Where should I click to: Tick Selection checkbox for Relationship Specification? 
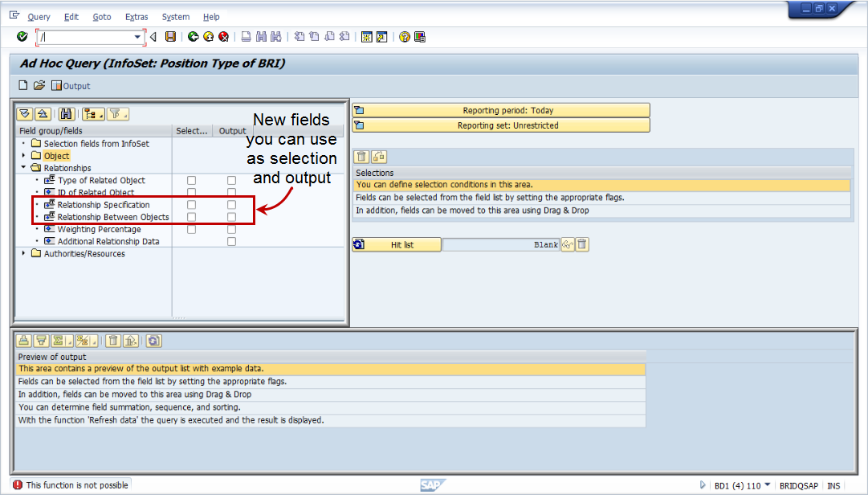pyautogui.click(x=192, y=205)
